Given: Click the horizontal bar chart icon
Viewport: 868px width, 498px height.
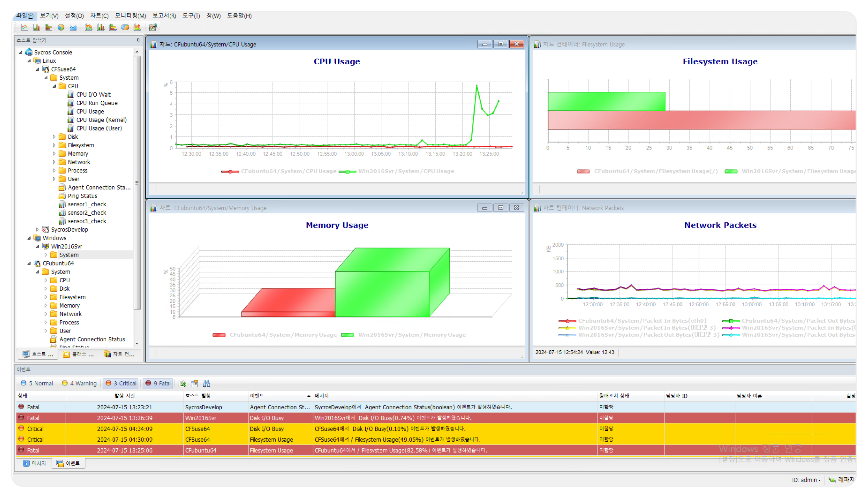Looking at the screenshot, I should [49, 27].
